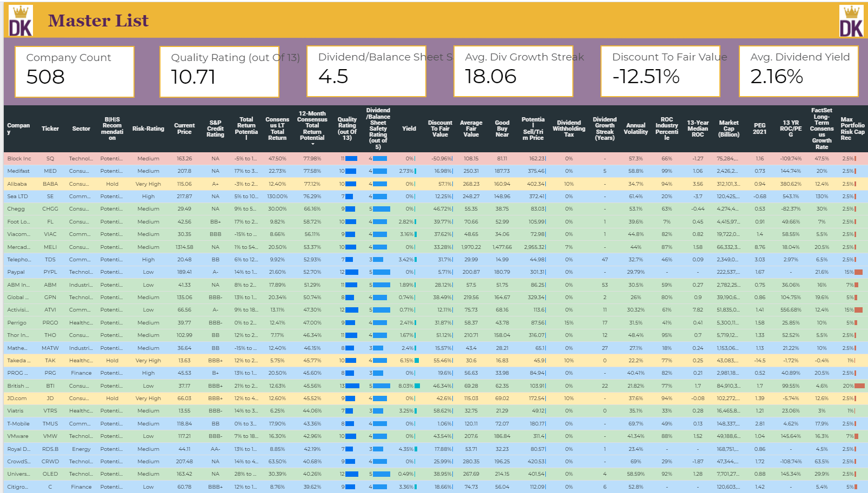Click the ATVI ticker cell

pyautogui.click(x=50, y=310)
